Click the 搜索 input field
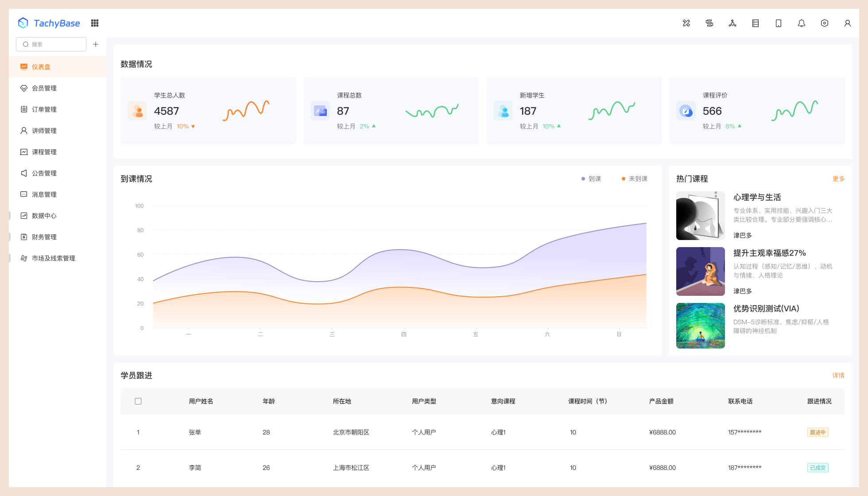Screen dimensions: 868x496 point(51,44)
